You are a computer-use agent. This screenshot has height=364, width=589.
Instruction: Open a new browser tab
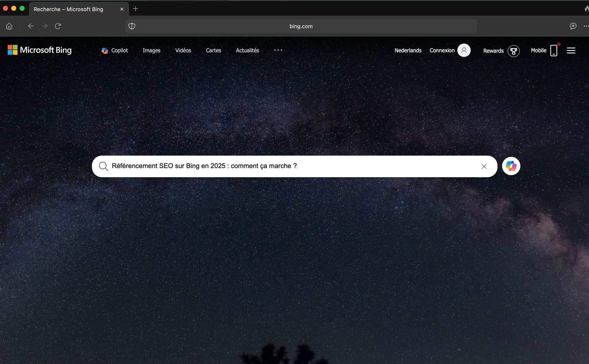coord(135,9)
